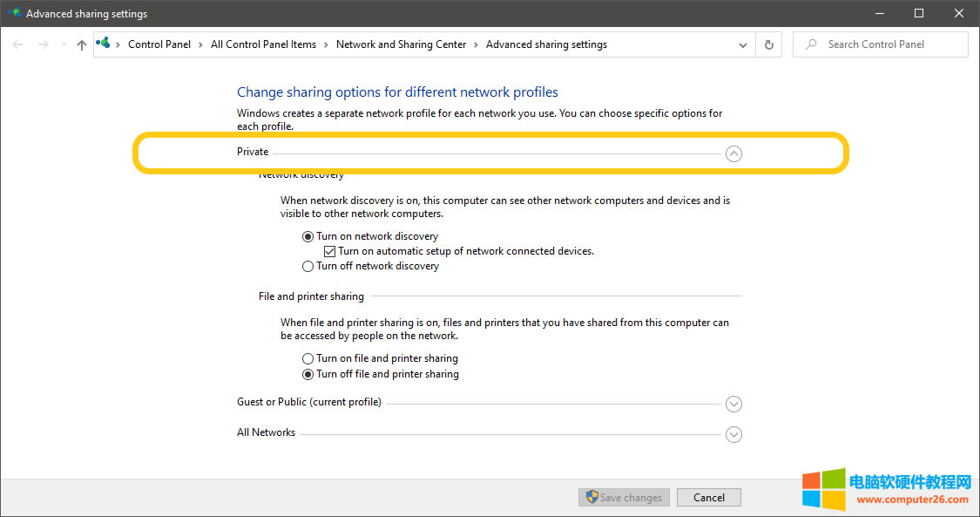
Task: Go to Network and Sharing Center breadcrumb
Action: [x=401, y=44]
